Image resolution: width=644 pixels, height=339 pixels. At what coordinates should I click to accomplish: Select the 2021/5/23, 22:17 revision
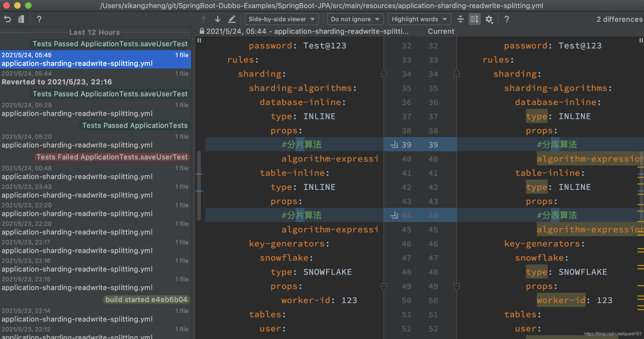pos(95,246)
